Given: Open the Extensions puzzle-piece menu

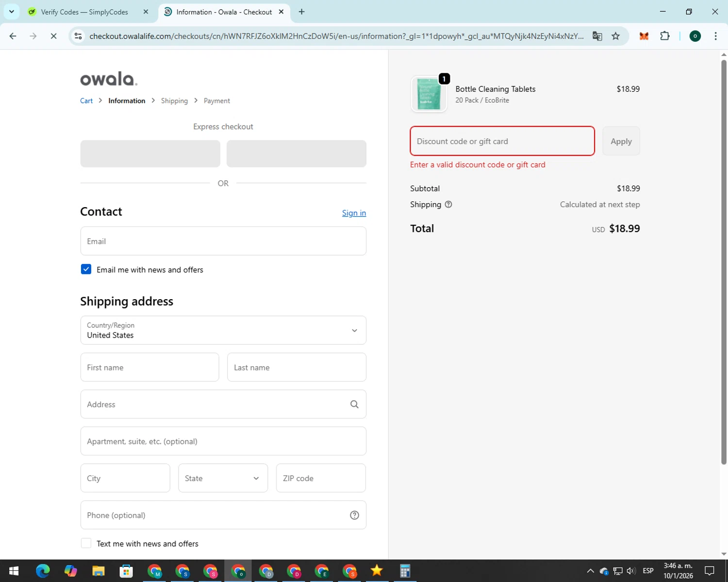Looking at the screenshot, I should coord(665,36).
